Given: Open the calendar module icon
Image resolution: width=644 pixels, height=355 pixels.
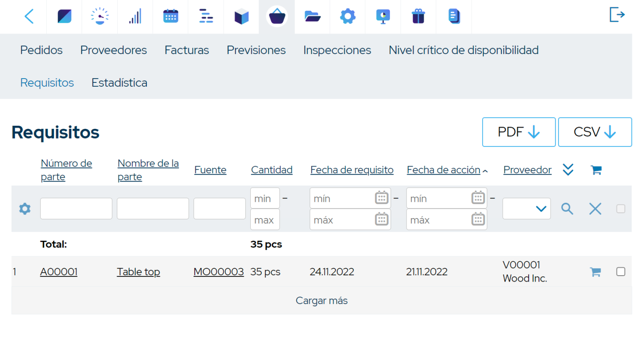Looking at the screenshot, I should [170, 16].
